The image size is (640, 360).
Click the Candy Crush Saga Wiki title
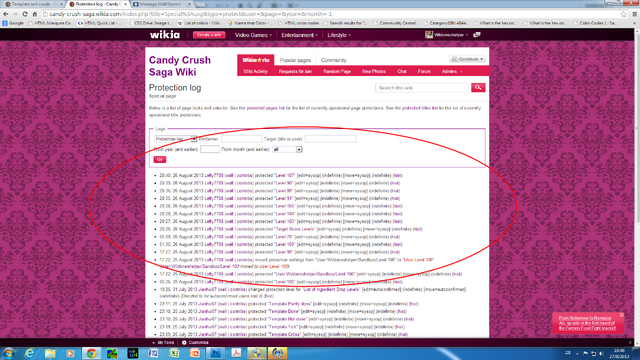tap(180, 66)
